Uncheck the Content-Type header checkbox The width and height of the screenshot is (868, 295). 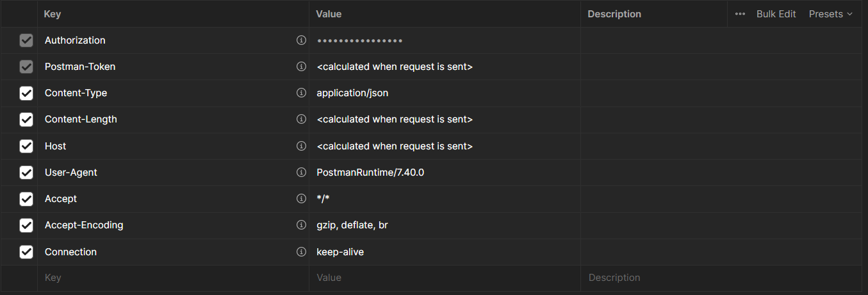coord(26,93)
